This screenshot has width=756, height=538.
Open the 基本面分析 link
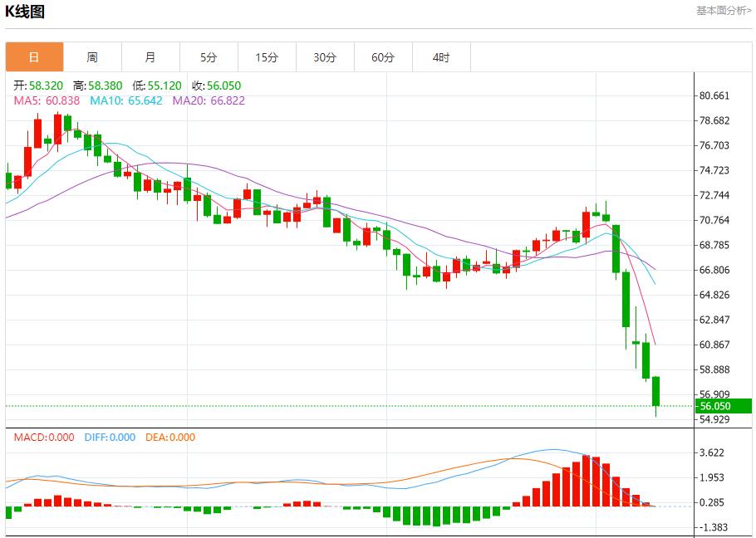pyautogui.click(x=723, y=11)
